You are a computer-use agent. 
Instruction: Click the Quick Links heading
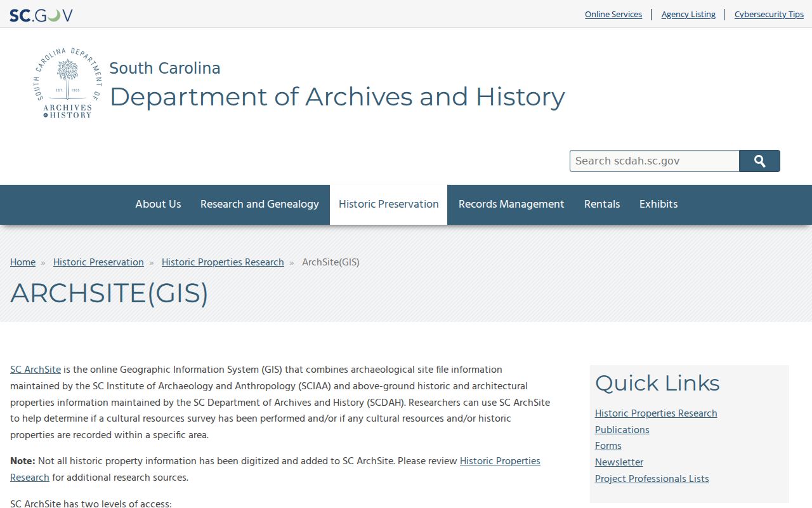point(657,383)
